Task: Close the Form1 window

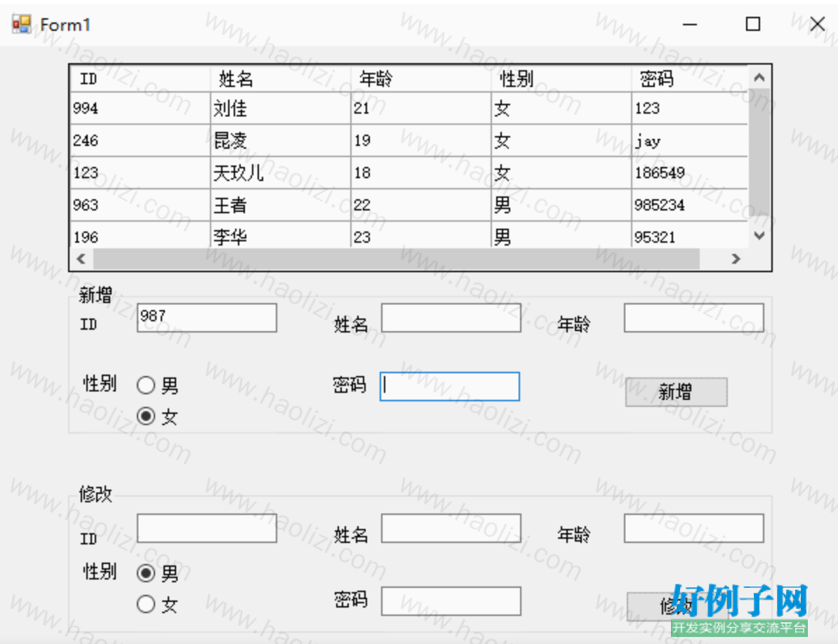Action: pos(817,25)
